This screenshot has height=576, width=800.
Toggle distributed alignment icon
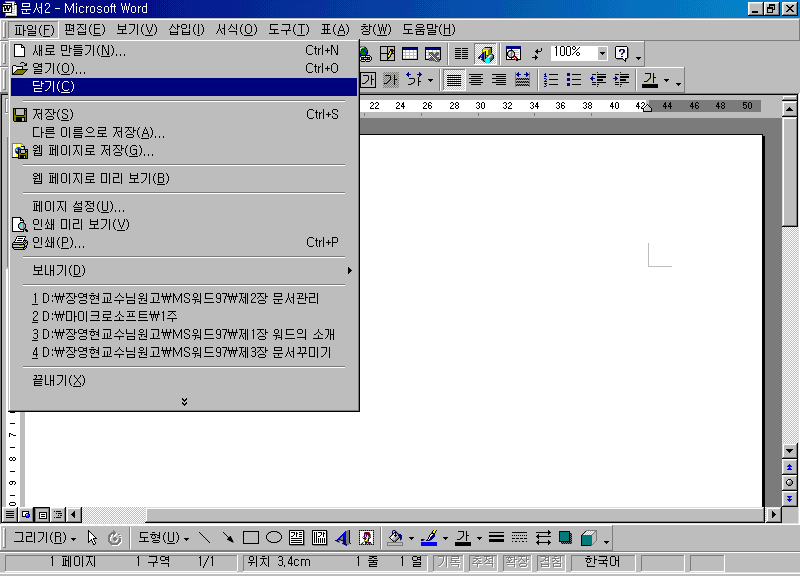click(522, 80)
